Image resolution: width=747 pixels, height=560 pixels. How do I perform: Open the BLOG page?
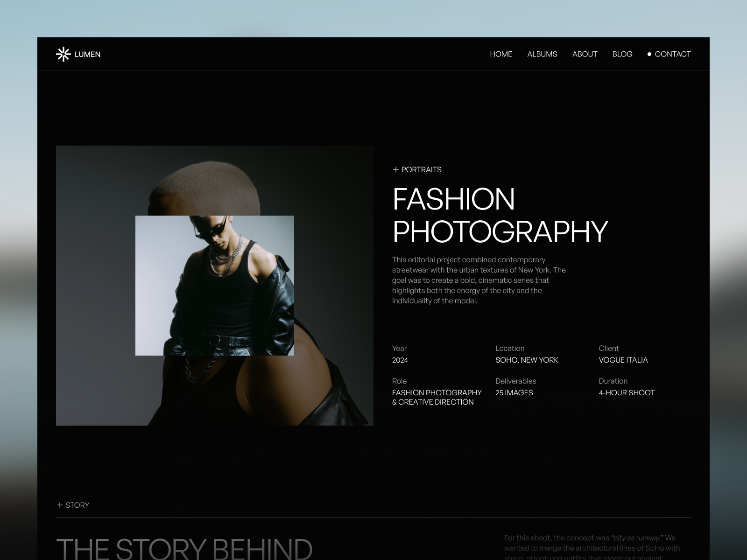[622, 54]
